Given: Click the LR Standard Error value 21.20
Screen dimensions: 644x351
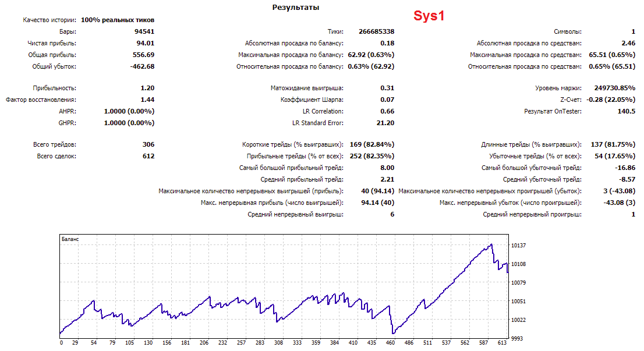Looking at the screenshot, I should click(x=385, y=123).
